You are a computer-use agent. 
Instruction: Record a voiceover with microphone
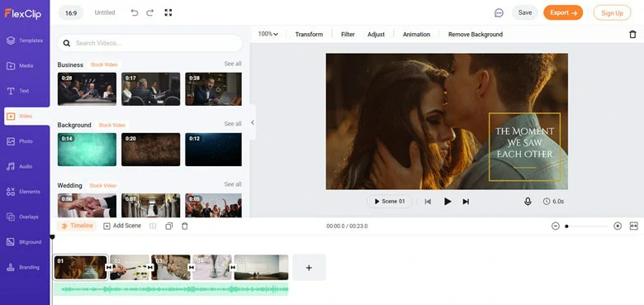tap(528, 202)
